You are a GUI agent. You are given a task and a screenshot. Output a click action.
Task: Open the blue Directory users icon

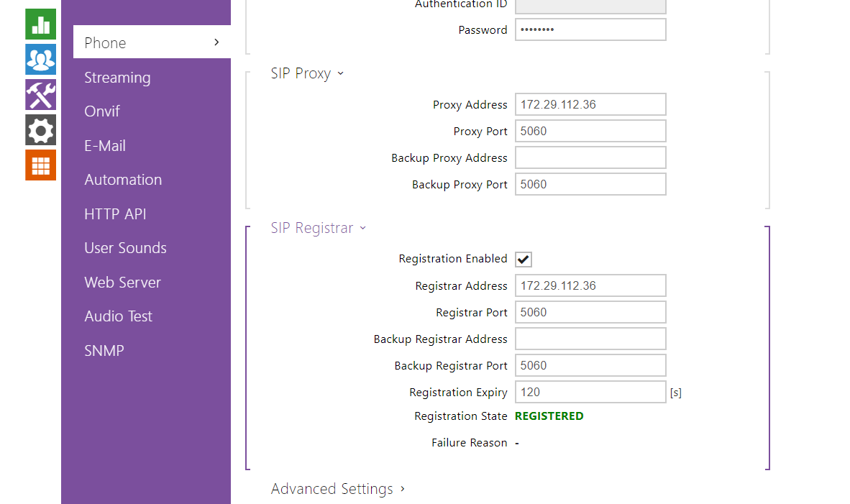tap(40, 59)
